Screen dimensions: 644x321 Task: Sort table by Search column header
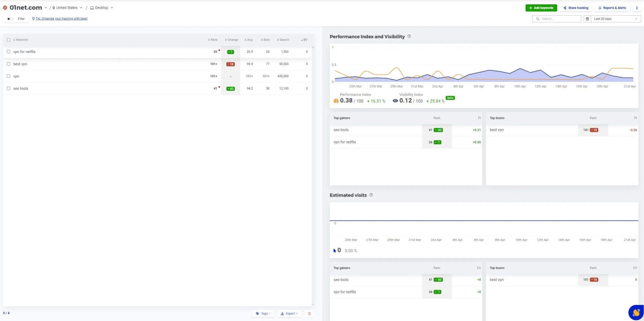tap(283, 40)
